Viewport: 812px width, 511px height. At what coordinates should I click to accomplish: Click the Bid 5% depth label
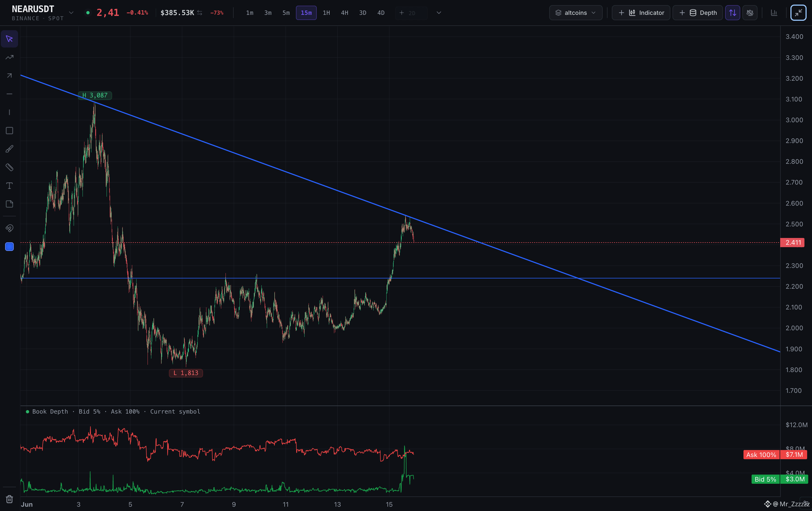(766, 479)
